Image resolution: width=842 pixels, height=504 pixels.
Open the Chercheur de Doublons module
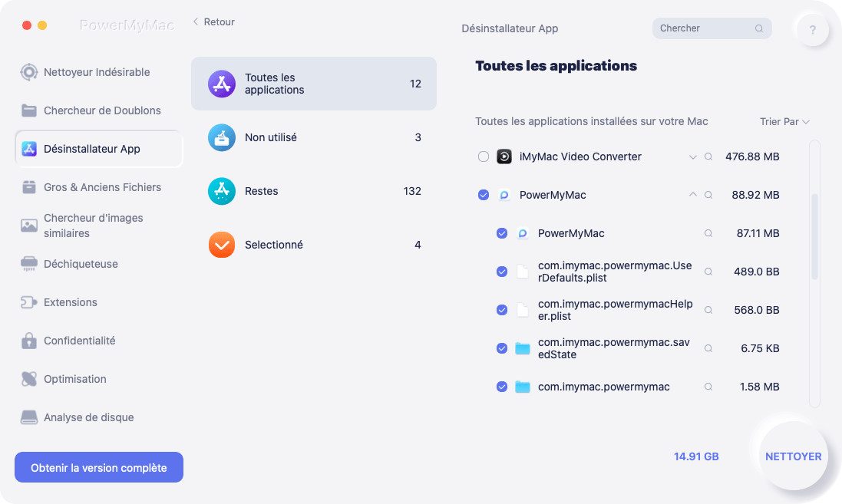99,110
